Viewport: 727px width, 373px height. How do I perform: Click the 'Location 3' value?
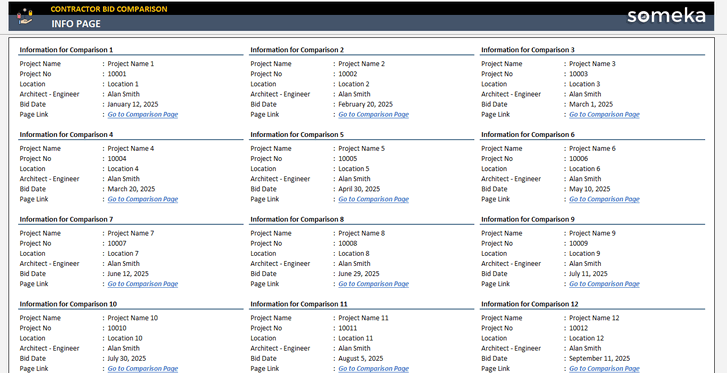585,84
